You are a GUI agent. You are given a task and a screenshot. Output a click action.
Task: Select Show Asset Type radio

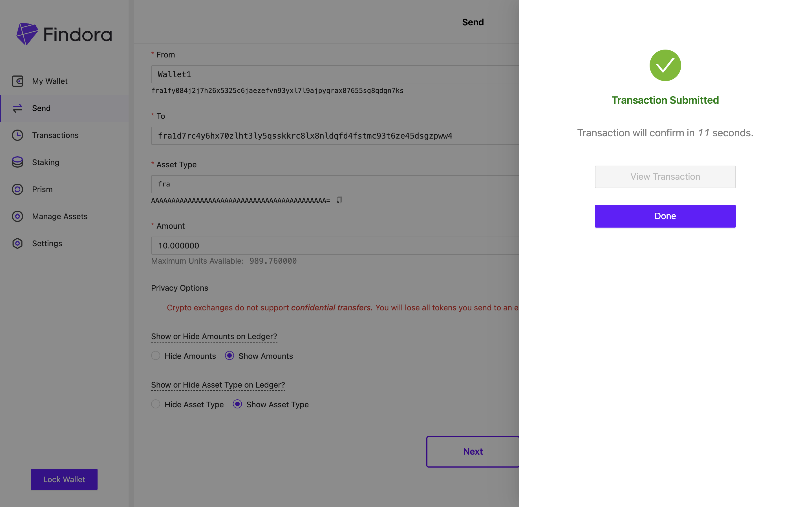[x=237, y=404]
